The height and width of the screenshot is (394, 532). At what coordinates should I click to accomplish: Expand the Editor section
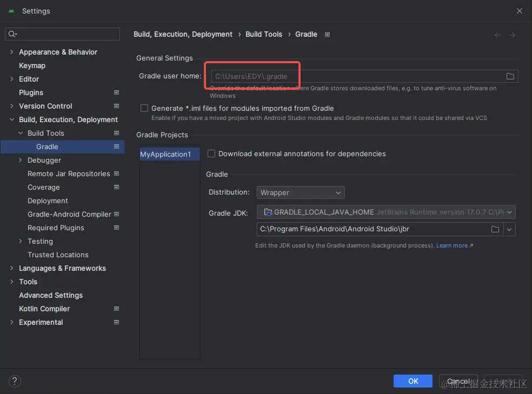click(11, 79)
